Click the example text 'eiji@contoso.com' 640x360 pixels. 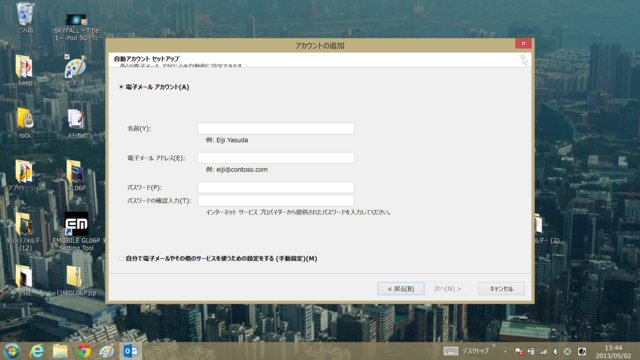[x=242, y=169]
